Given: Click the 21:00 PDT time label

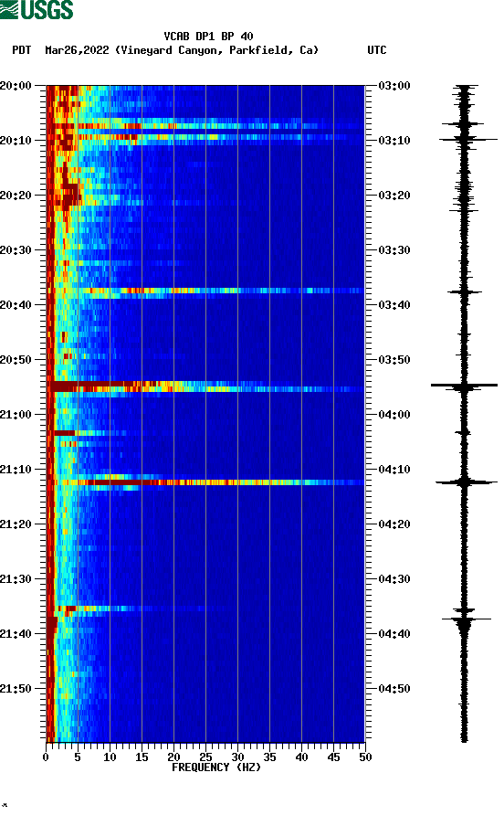Looking at the screenshot, I should point(16,415).
